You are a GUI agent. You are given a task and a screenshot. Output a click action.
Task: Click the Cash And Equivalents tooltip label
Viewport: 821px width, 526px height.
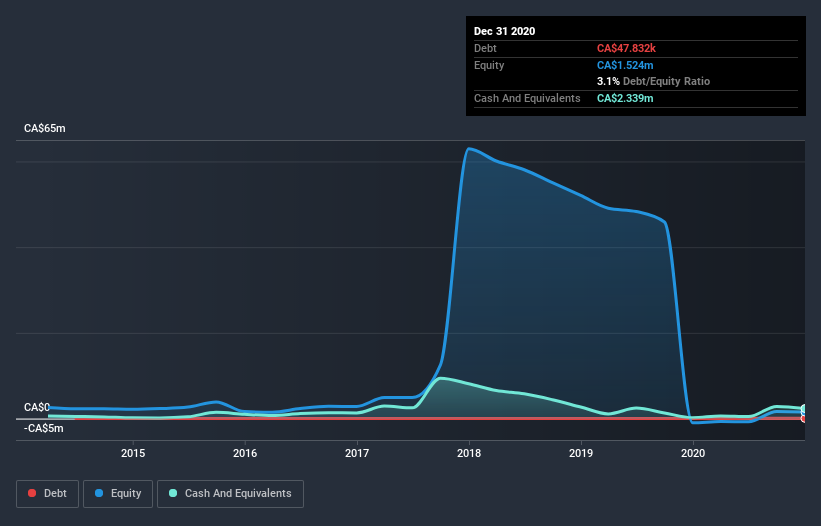tap(527, 98)
